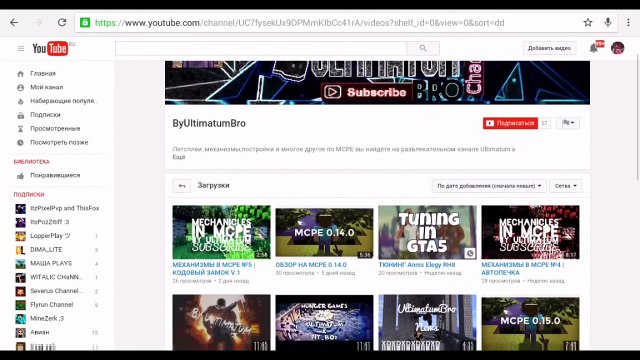Open the Hunger Games video thumbnail
640x360 pixels.
coord(324,322)
